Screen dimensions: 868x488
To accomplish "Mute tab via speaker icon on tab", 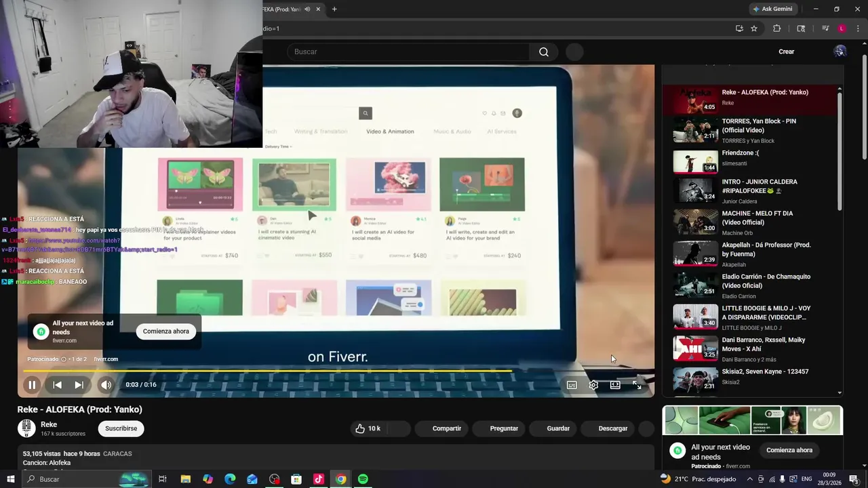I will 307,9.
